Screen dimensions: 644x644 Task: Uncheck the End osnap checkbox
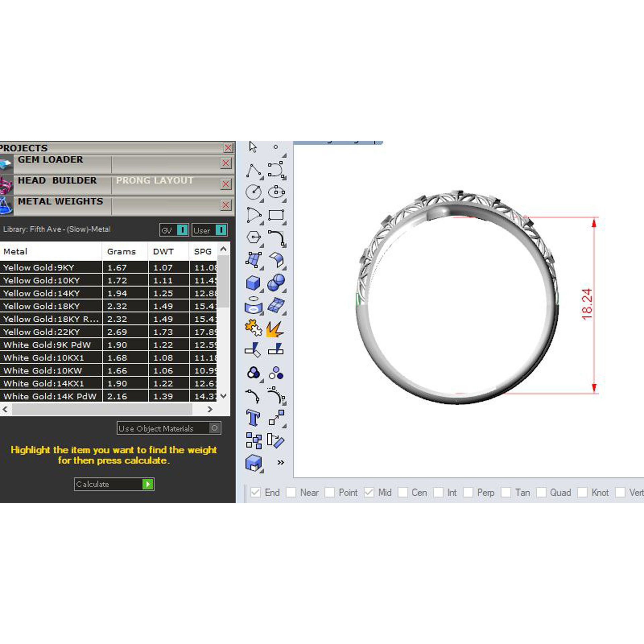click(x=256, y=492)
